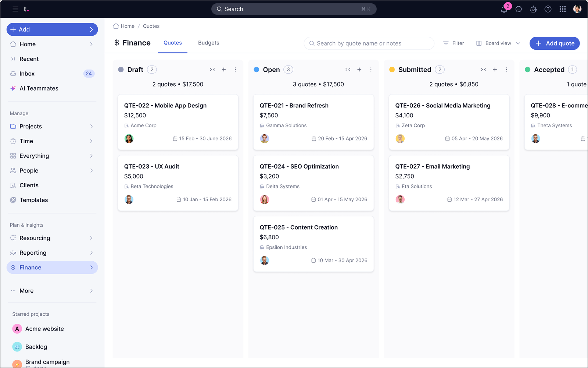
Task: Click Epsilon Industries client label
Action: 283,247
